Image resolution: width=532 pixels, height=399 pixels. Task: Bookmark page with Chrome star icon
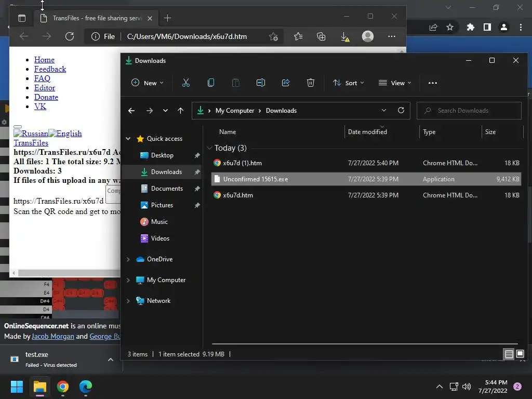pyautogui.click(x=450, y=27)
